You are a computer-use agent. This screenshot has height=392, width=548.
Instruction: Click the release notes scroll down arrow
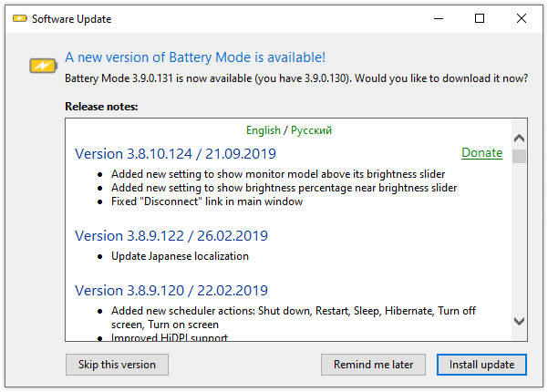[x=519, y=321]
